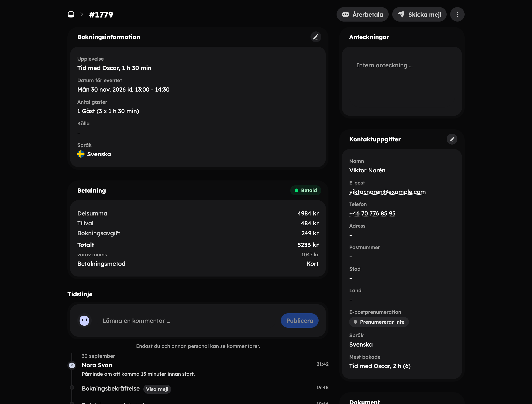The width and height of the screenshot is (532, 404).
Task: Click the 'Tid med Oscar, 1 h 30 min' text
Action: 114,68
